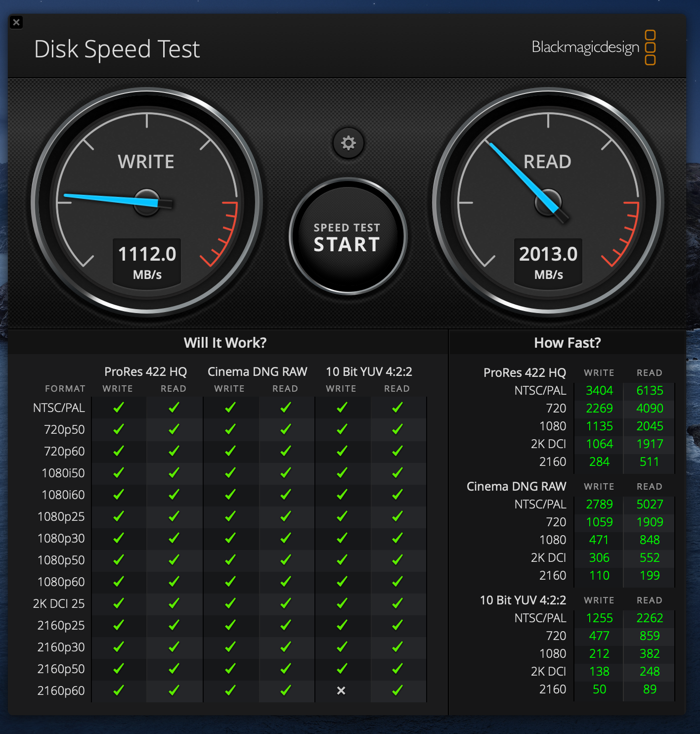Click the 2045 ProRes 1080 read value
Image resolution: width=700 pixels, height=734 pixels.
click(650, 426)
